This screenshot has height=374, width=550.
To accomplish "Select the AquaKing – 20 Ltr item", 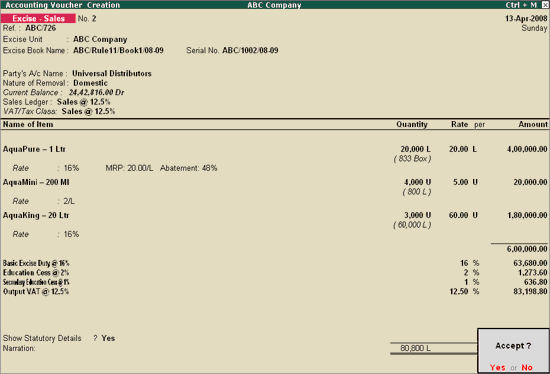I will point(36,215).
